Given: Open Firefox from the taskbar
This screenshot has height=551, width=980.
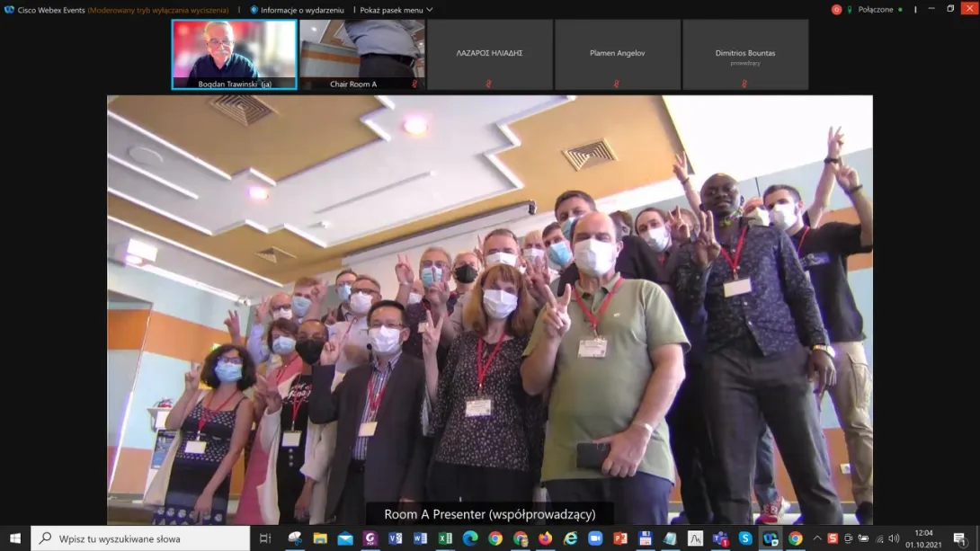Looking at the screenshot, I should coord(545,538).
